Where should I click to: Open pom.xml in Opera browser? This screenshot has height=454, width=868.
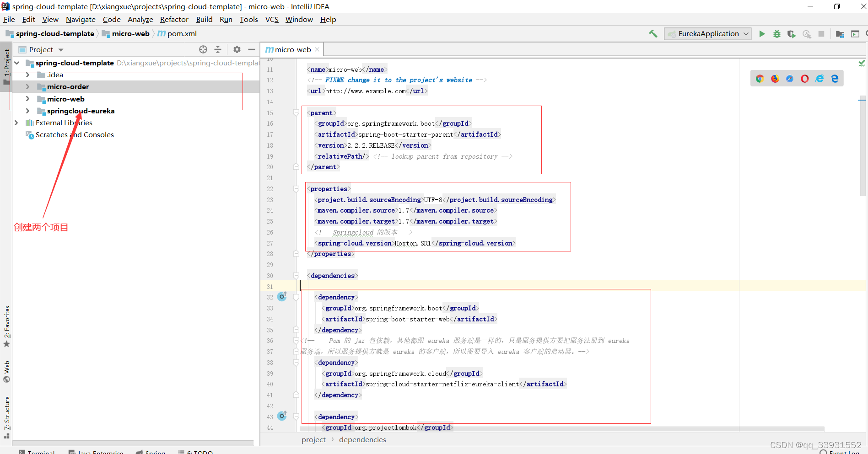click(x=804, y=79)
